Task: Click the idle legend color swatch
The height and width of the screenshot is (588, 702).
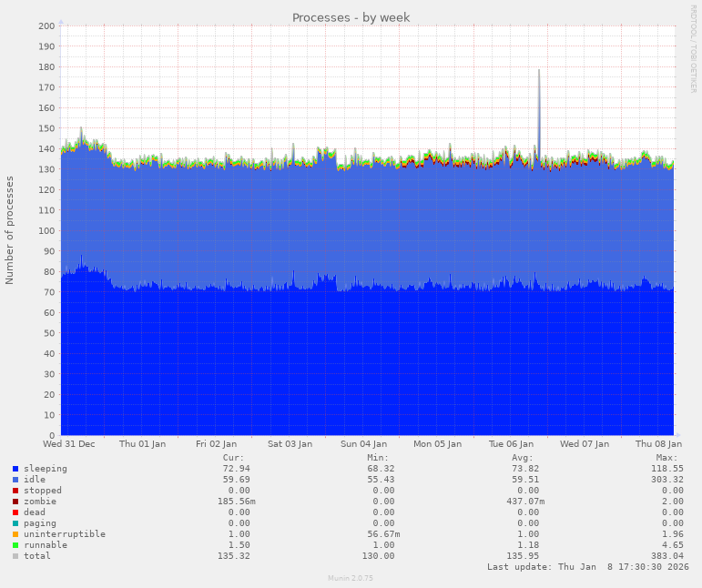Action: [15, 480]
